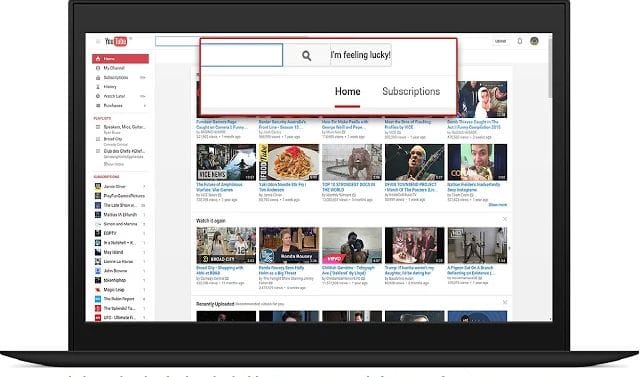Open the In a Nutshell channel
This screenshot has height=377, width=643.
click(121, 243)
